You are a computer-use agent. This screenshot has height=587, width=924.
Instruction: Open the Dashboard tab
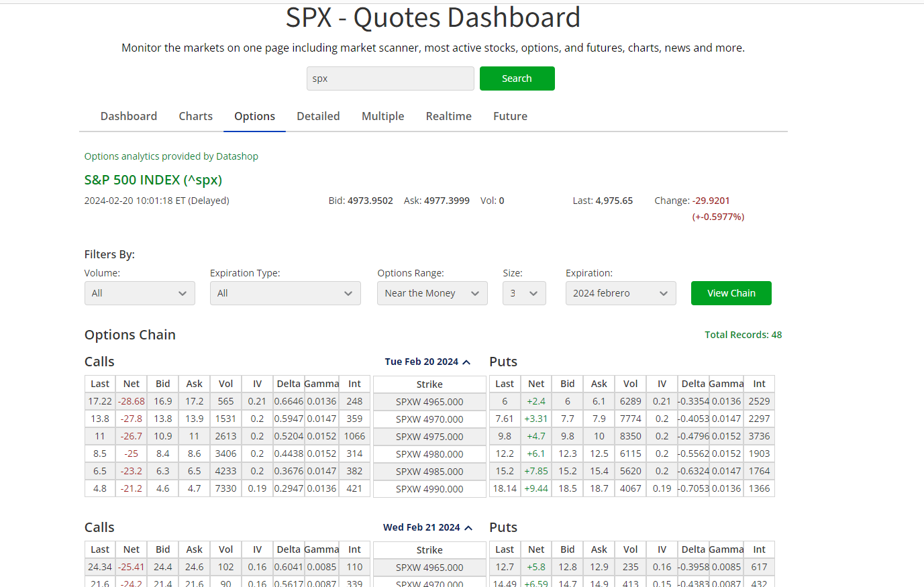click(129, 116)
